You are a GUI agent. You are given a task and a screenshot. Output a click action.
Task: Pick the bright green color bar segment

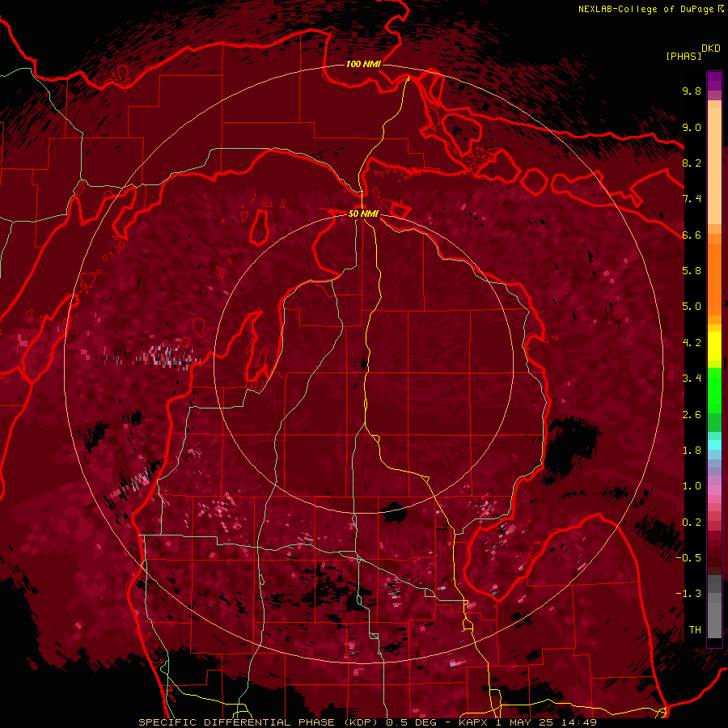coord(714,390)
